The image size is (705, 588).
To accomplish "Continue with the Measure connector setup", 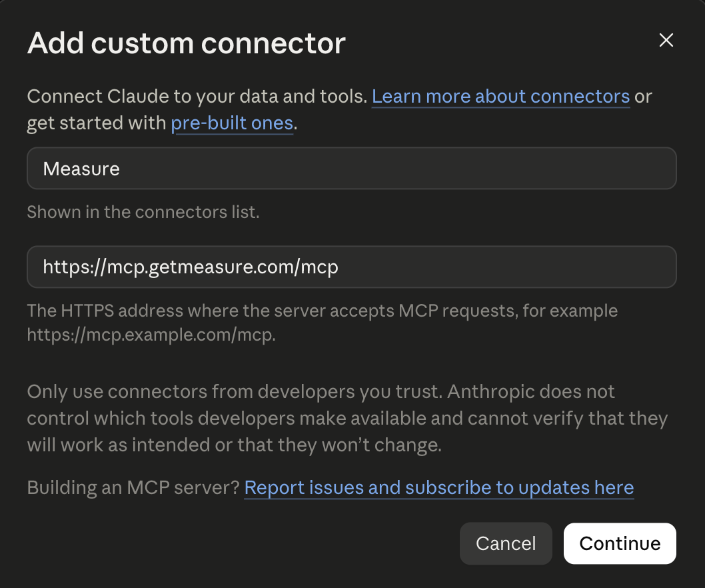I will tap(620, 543).
